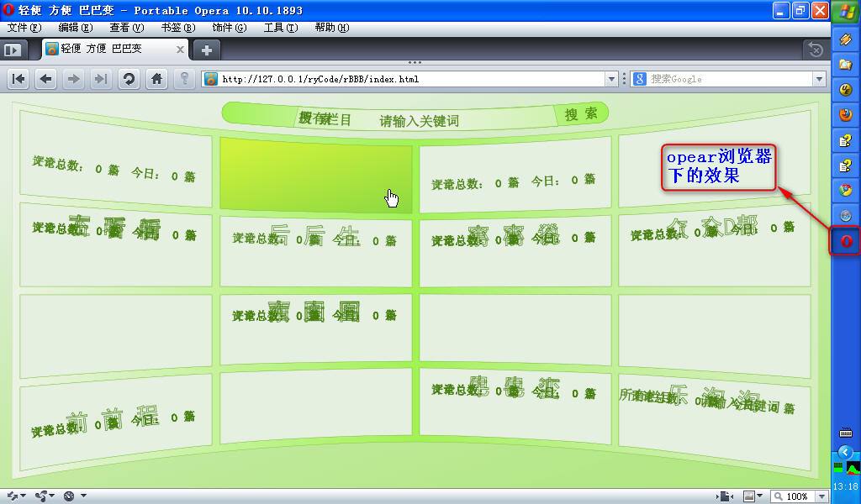Expand the search engine dropdown arrow
Viewport: 861px width, 504px height.
coord(819,79)
